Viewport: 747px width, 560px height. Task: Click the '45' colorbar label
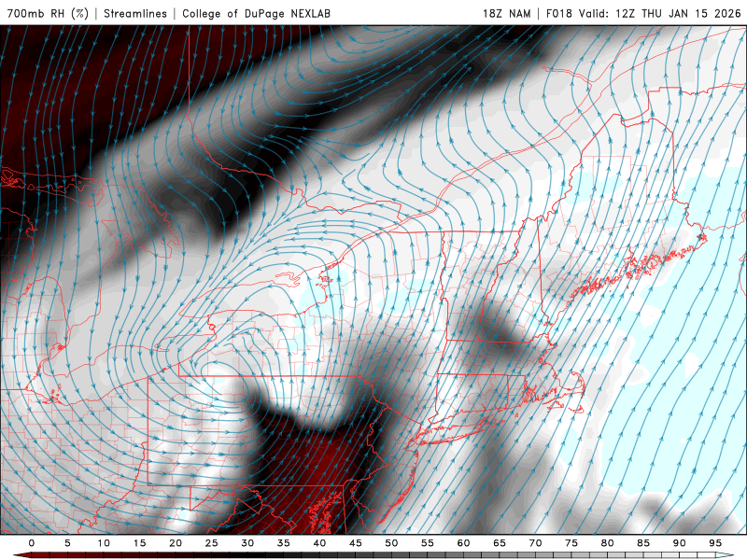point(356,543)
